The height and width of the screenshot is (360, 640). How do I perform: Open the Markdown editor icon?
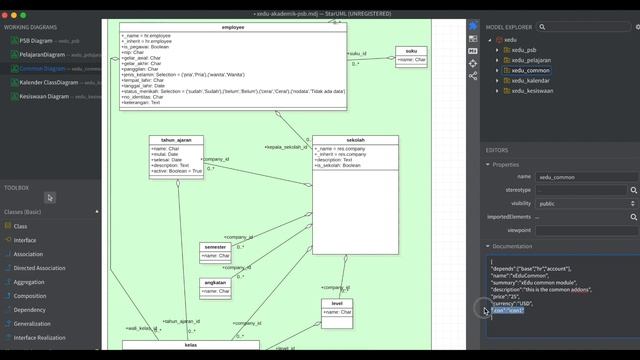click(473, 51)
